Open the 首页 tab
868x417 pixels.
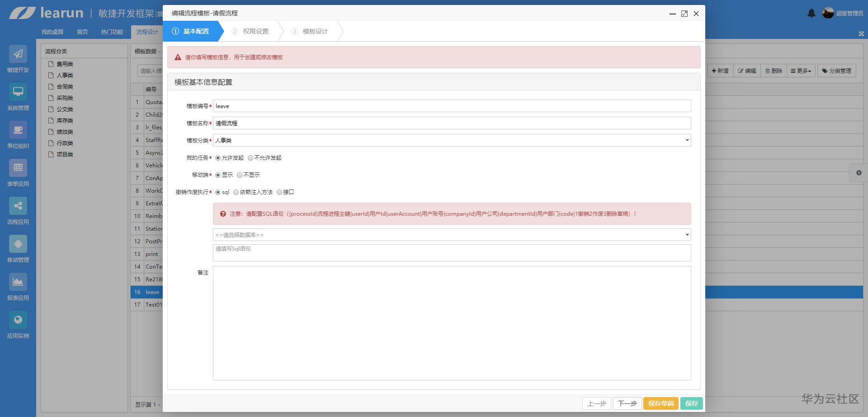point(82,32)
